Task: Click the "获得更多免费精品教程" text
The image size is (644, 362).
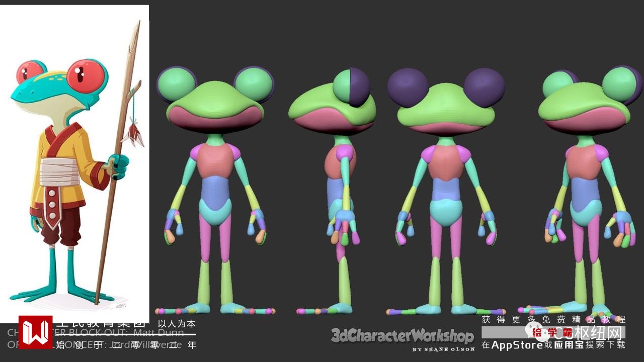Action: [553, 319]
